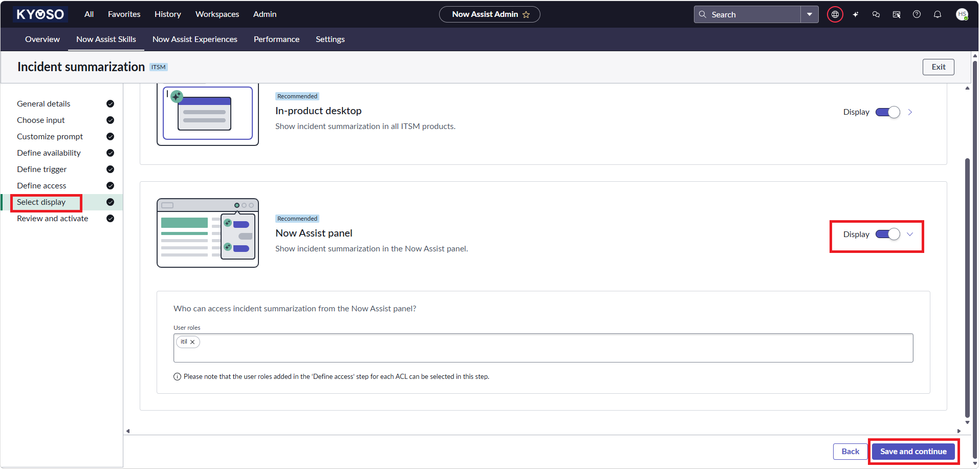Click inside the User roles field
The image size is (980, 469).
(x=543, y=348)
